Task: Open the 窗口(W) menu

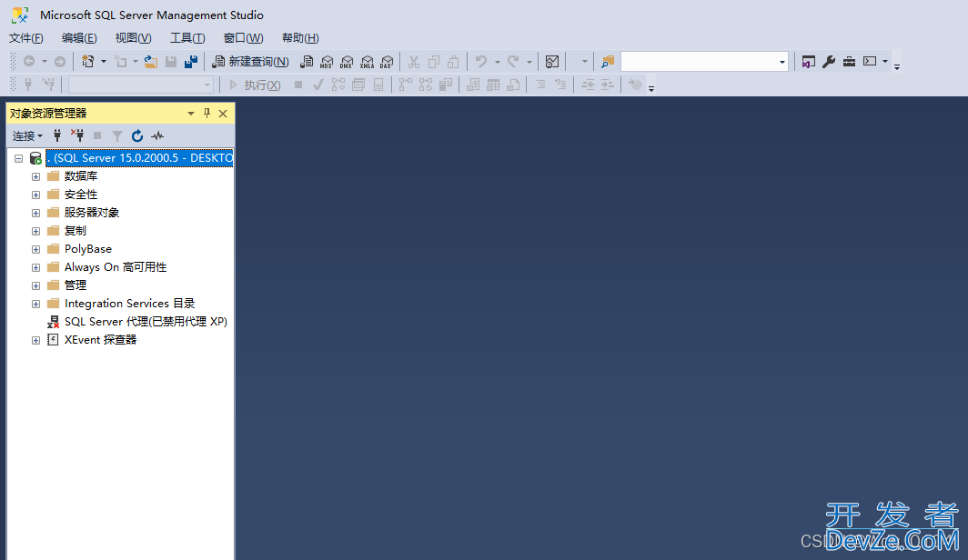Action: [x=243, y=38]
